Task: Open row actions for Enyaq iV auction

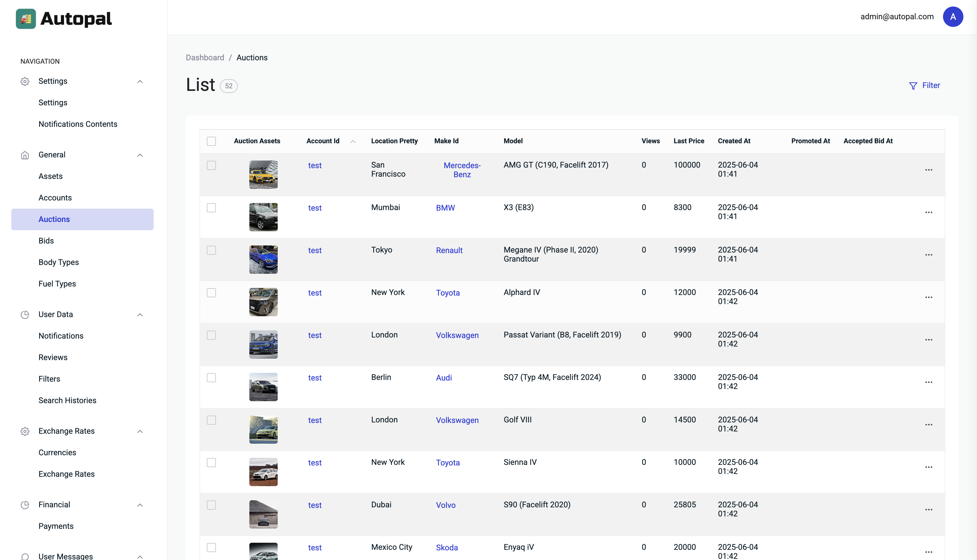Action: (x=929, y=552)
